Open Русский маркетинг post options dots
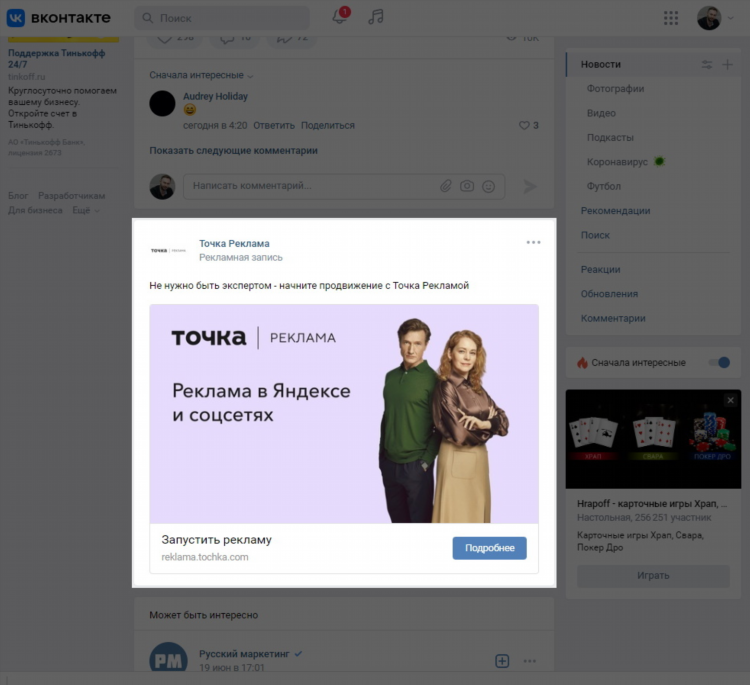 click(x=529, y=661)
